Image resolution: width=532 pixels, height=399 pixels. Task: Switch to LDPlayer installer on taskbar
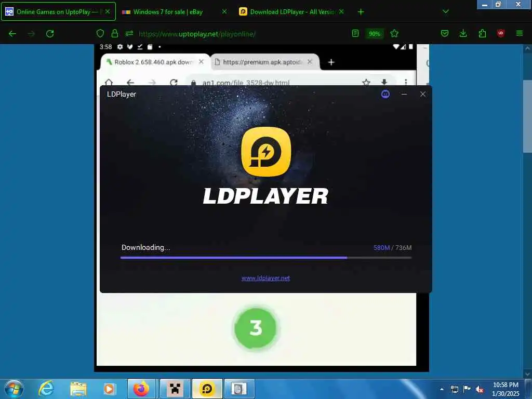tap(207, 389)
